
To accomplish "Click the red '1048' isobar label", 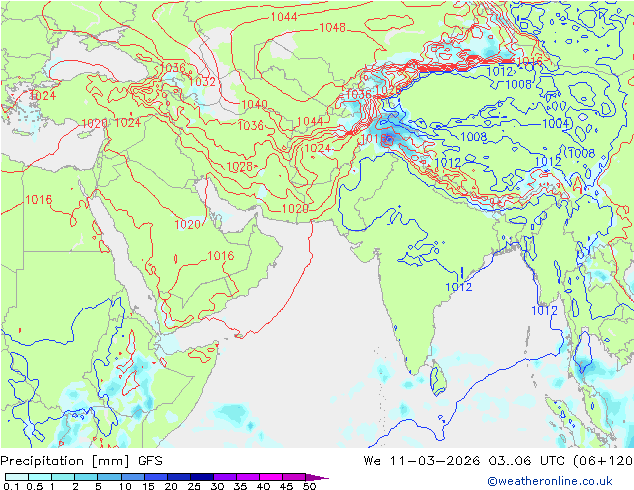I will (332, 27).
